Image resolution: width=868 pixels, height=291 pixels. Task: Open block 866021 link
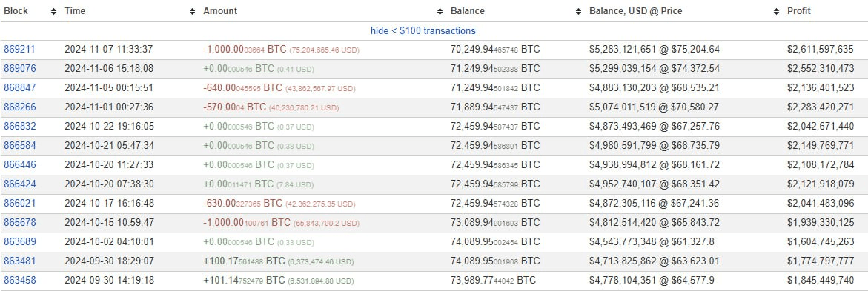point(19,203)
